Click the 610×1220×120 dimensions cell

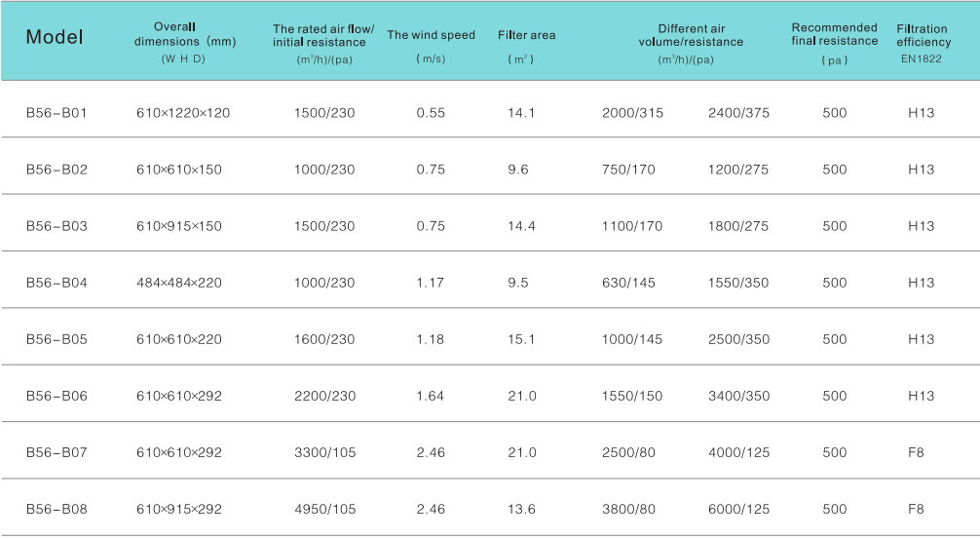coord(183,113)
